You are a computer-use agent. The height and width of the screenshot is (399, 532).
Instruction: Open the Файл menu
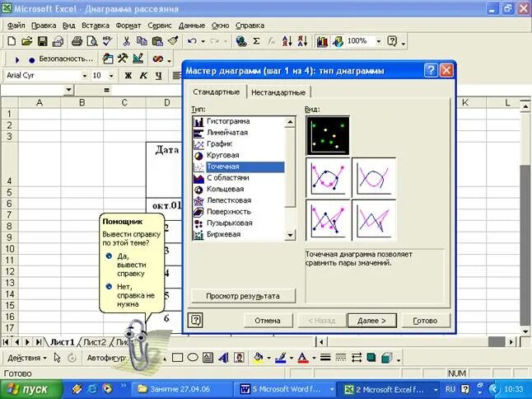coord(16,26)
